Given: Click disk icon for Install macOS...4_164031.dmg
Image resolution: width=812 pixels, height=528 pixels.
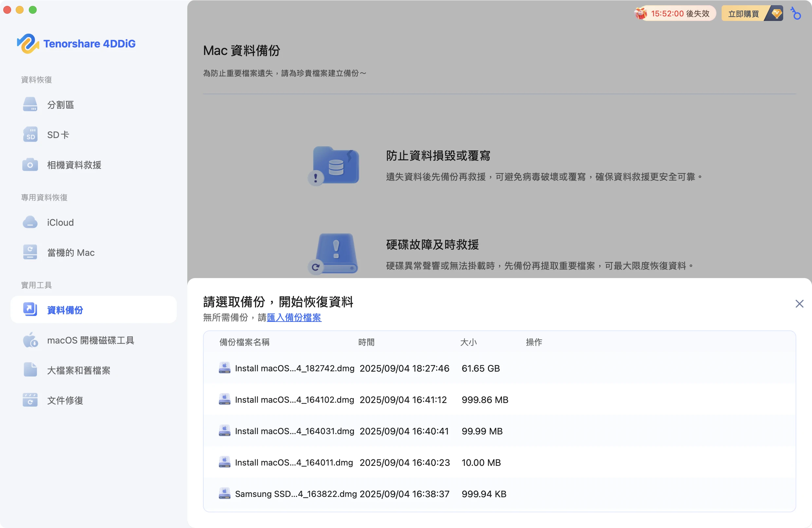Looking at the screenshot, I should [225, 431].
